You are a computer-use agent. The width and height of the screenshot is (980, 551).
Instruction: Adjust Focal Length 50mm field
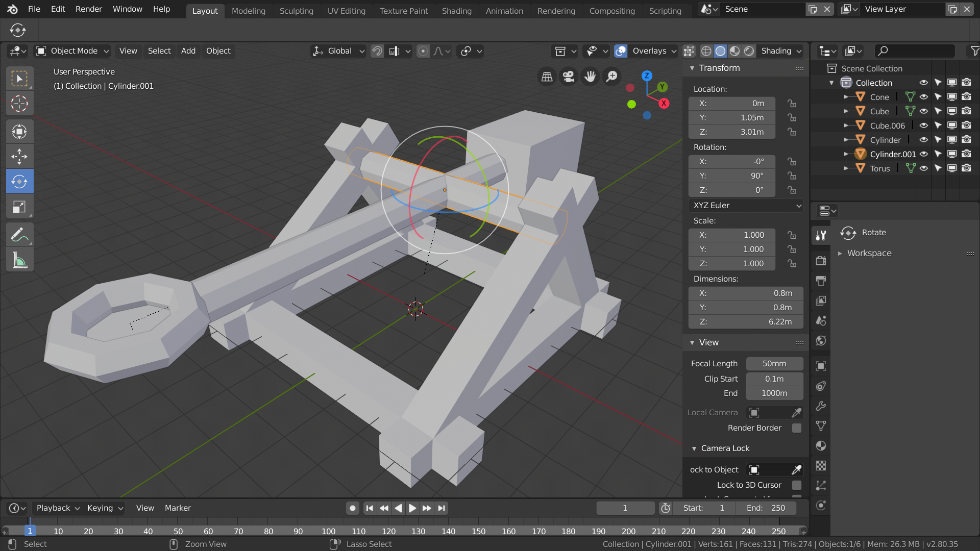point(774,364)
